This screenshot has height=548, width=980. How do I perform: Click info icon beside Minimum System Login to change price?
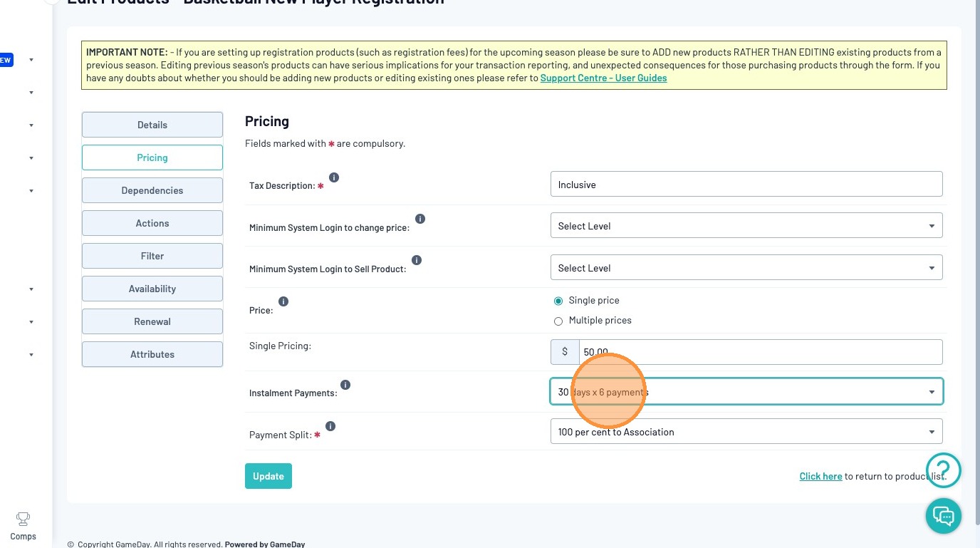point(420,219)
